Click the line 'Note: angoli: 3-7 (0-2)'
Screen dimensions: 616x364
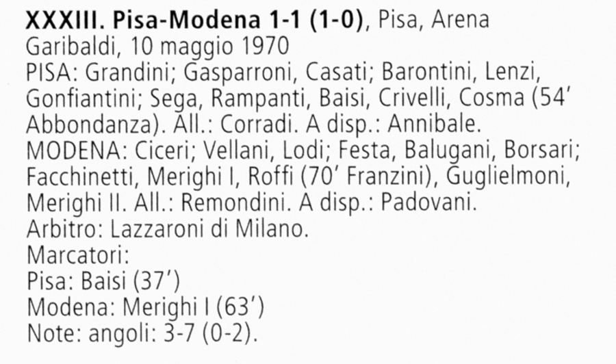click(x=141, y=334)
